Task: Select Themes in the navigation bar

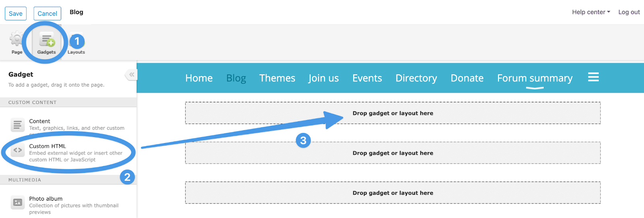Action: pos(277,78)
